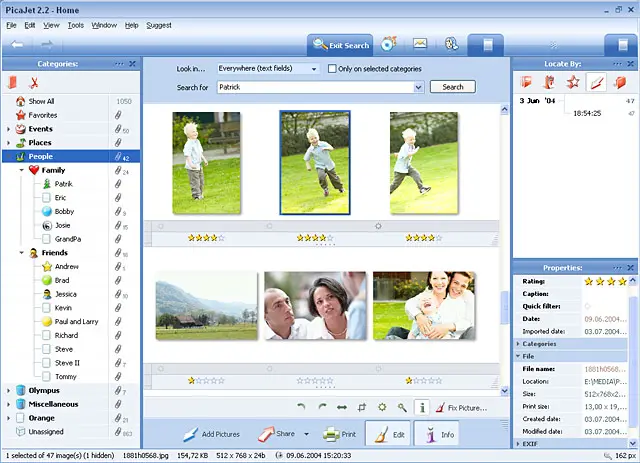Click the magnifier zoom icon in the edit bar
Viewport: 640px width, 463px height.
[401, 407]
